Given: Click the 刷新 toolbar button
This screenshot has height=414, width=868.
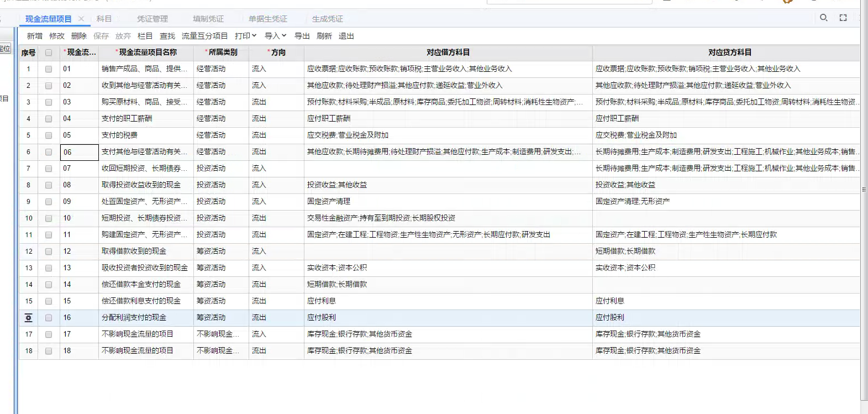Looking at the screenshot, I should [324, 36].
